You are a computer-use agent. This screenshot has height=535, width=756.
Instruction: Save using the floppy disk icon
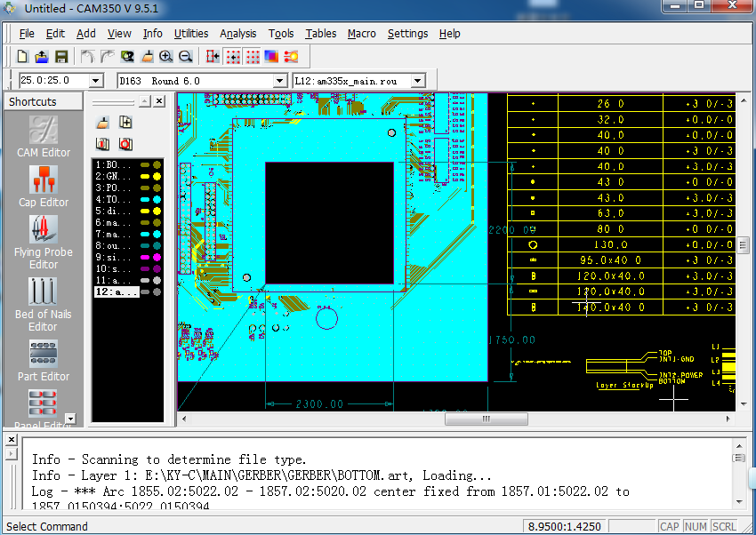(x=61, y=57)
